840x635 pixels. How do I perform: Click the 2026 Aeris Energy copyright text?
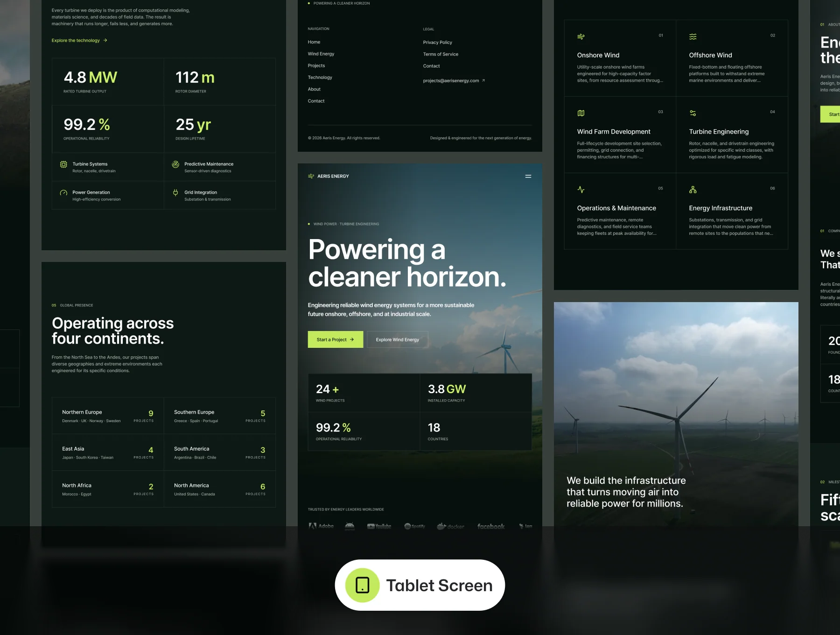coord(344,138)
